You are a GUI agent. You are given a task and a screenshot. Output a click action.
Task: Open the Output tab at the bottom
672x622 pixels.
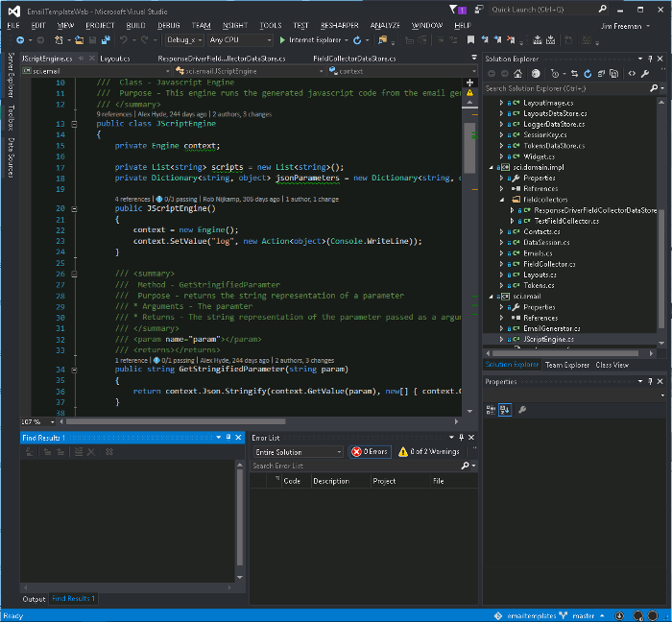[x=34, y=599]
